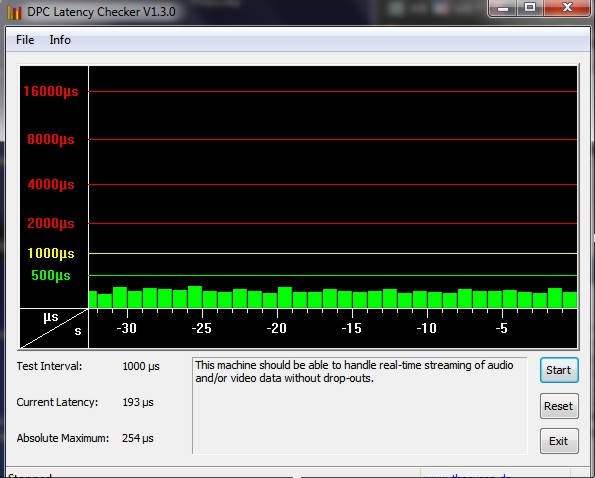Image resolution: width=595 pixels, height=478 pixels.
Task: Click the Test Interval label
Action: pos(49,366)
